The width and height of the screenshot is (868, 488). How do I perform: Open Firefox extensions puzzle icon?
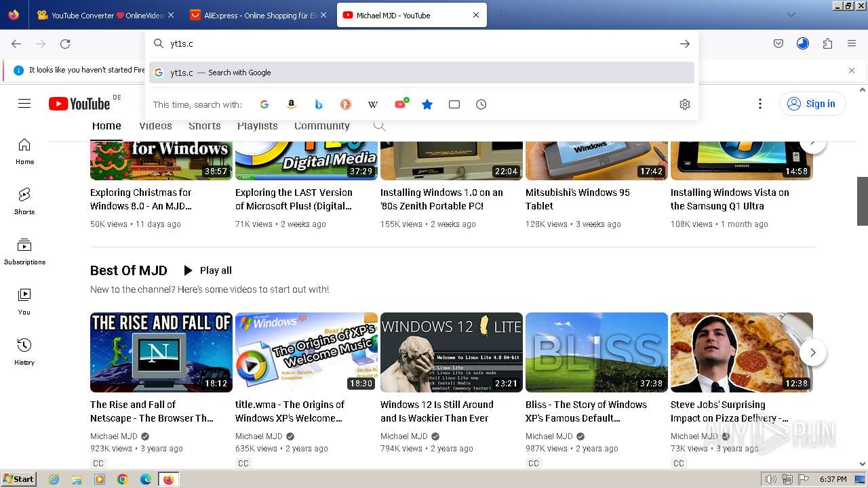pos(827,43)
